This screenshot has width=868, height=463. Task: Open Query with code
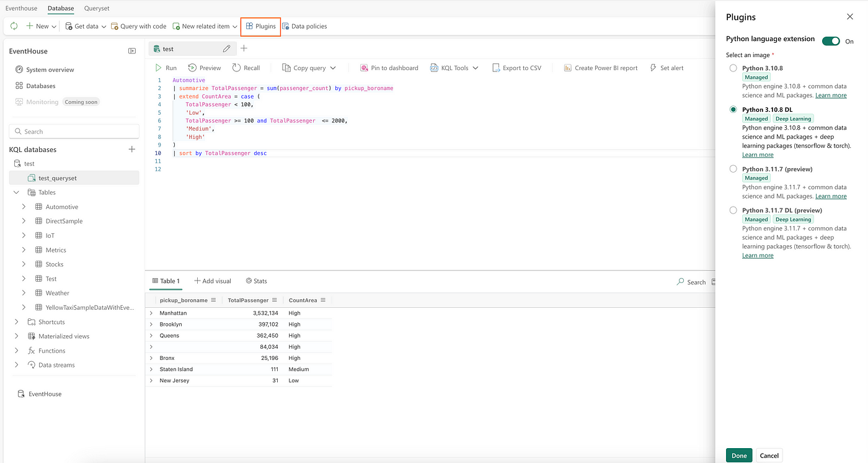[x=138, y=26]
